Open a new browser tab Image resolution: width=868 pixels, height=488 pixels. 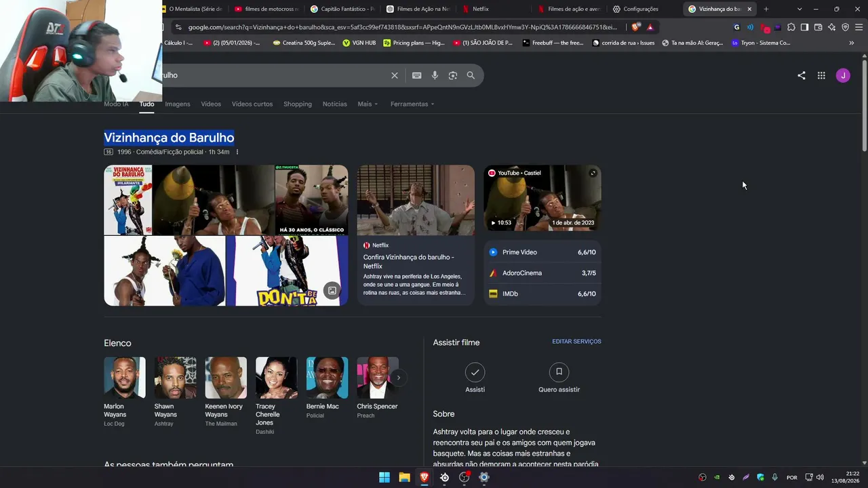coord(766,9)
